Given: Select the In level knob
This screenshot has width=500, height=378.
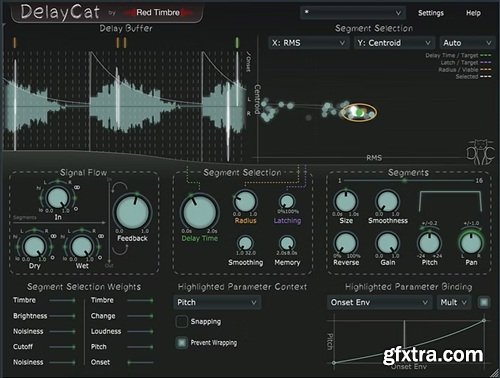Looking at the screenshot, I should tap(58, 198).
